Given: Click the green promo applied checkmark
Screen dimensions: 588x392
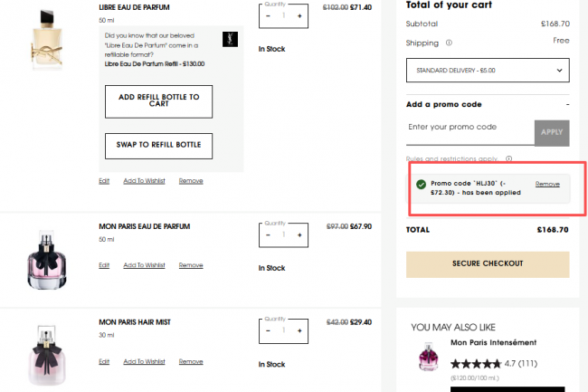Looking at the screenshot, I should point(422,184).
